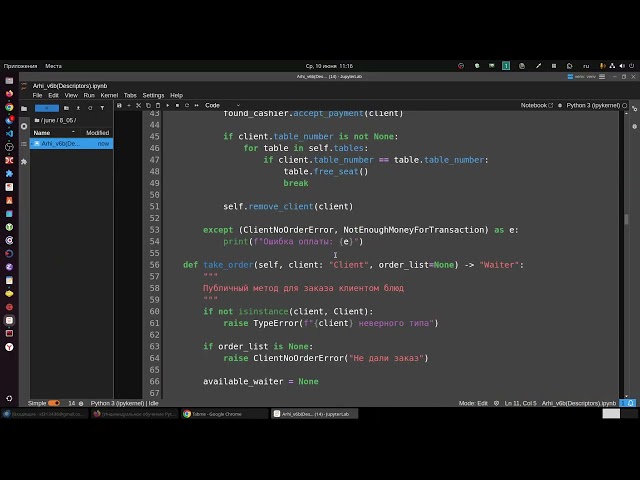
Task: Select the Arhi_v6b(De... notebook file
Action: 71,144
